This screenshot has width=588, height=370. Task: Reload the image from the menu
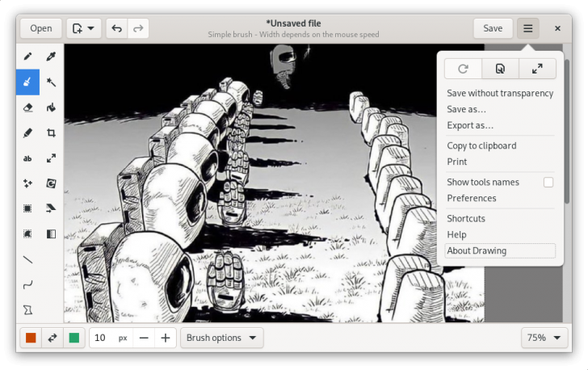click(x=463, y=69)
